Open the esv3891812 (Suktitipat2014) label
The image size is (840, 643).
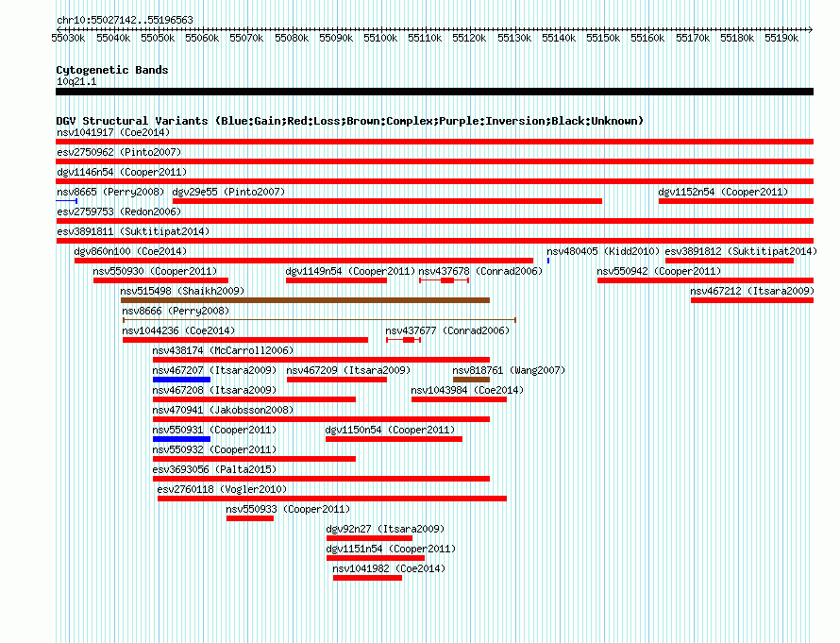741,251
